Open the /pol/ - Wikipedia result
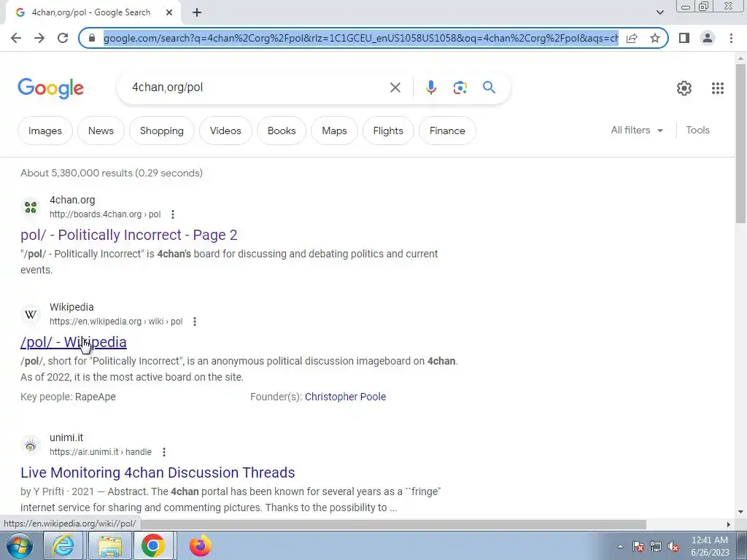747x560 pixels. [x=74, y=342]
